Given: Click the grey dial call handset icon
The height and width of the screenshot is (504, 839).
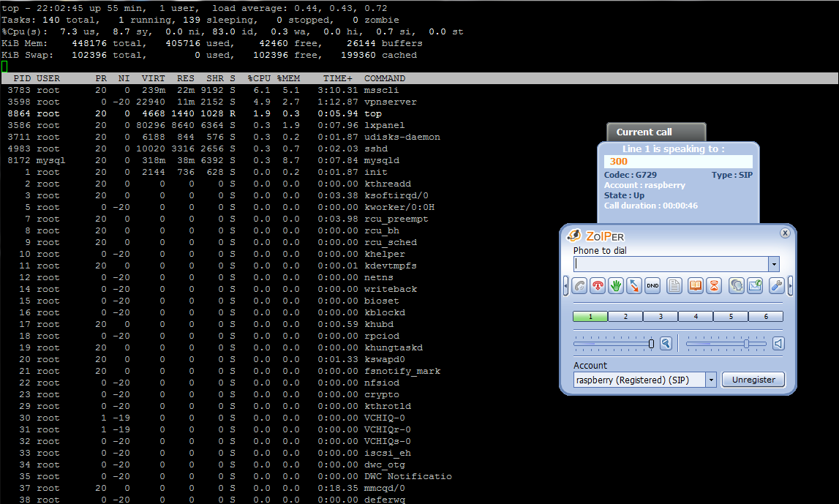Looking at the screenshot, I should pos(579,286).
